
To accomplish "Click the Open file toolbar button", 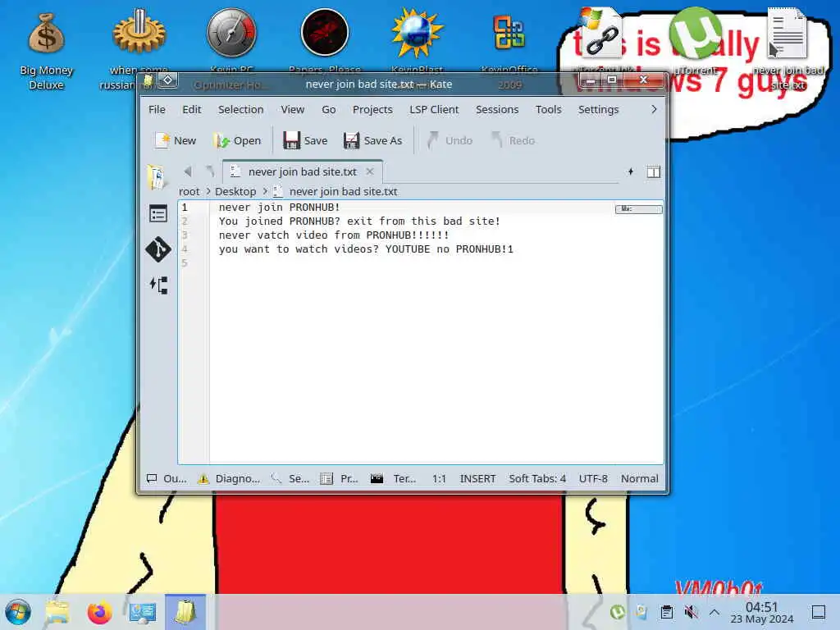I will pyautogui.click(x=237, y=140).
